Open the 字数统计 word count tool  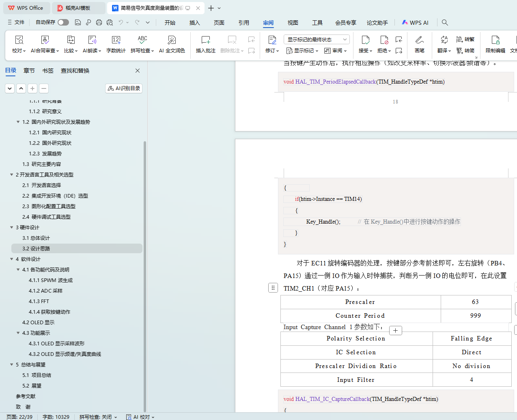point(116,44)
